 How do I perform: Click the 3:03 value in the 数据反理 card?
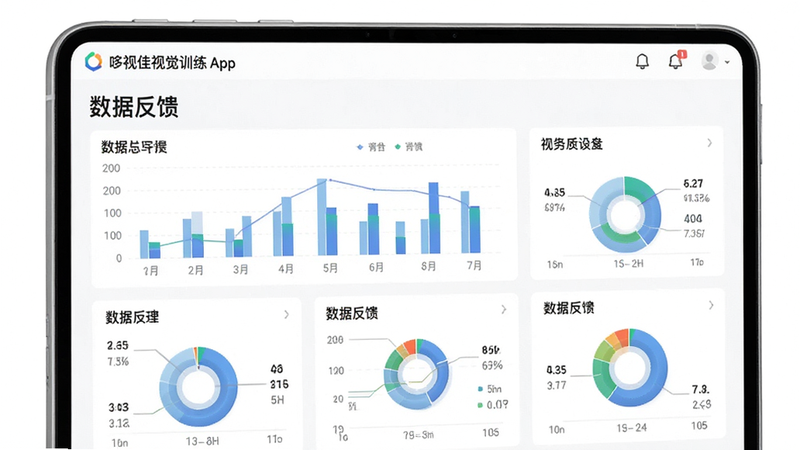pyautogui.click(x=118, y=407)
